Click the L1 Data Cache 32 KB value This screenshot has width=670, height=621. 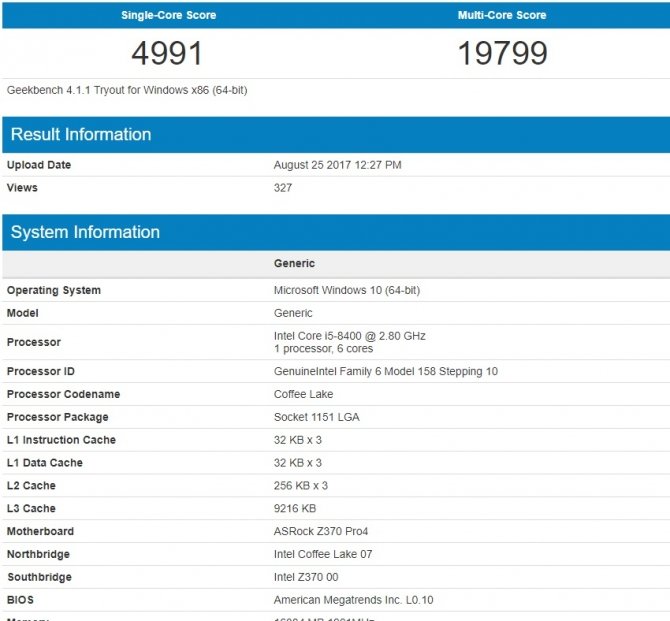pyautogui.click(x=298, y=463)
